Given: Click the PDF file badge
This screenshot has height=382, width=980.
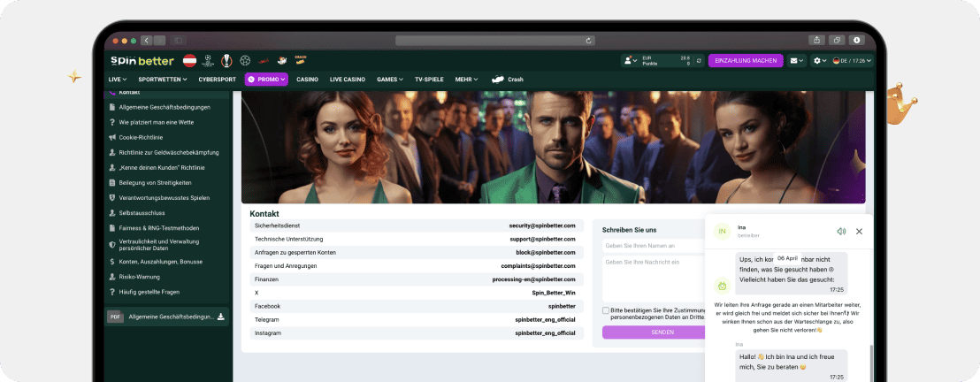Looking at the screenshot, I should (x=114, y=317).
